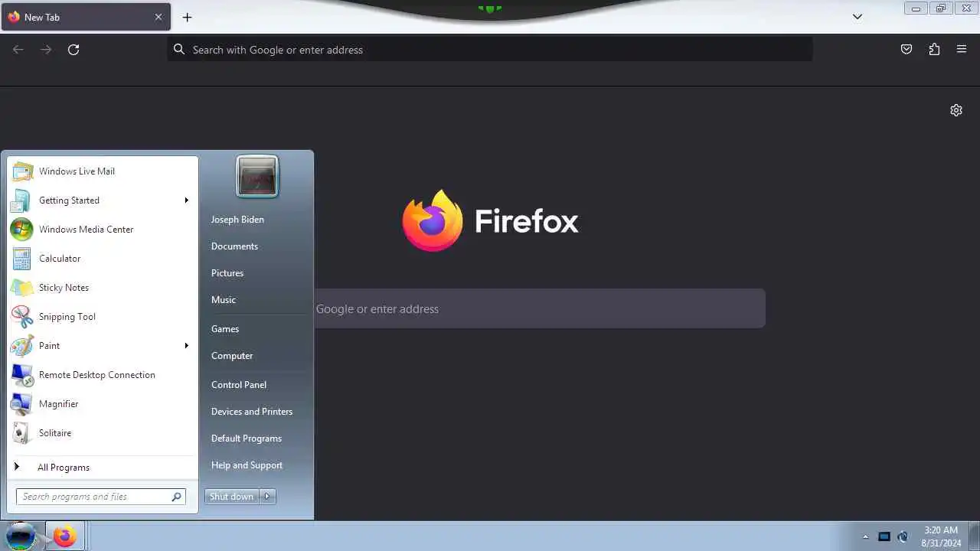
Task: Open the Paint icon
Action: point(21,346)
